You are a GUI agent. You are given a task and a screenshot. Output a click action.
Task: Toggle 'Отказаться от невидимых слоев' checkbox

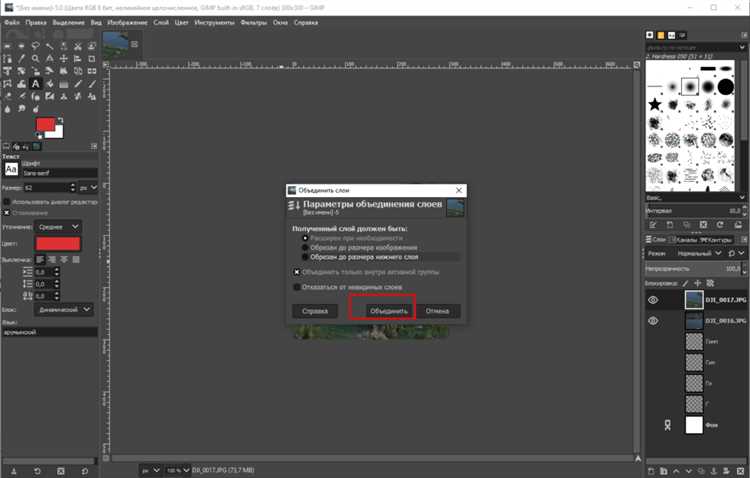(297, 287)
